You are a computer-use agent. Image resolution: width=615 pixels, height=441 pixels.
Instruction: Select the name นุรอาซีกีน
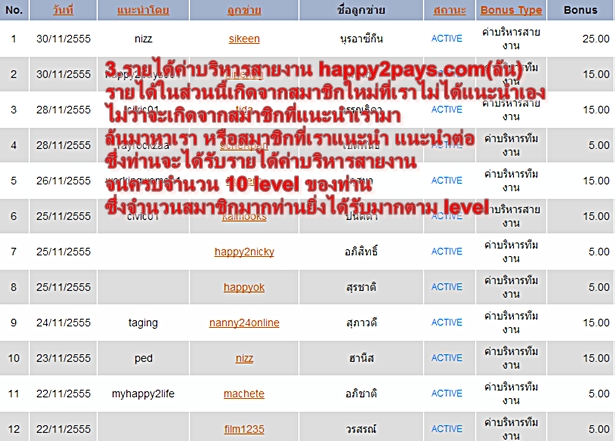[361, 38]
